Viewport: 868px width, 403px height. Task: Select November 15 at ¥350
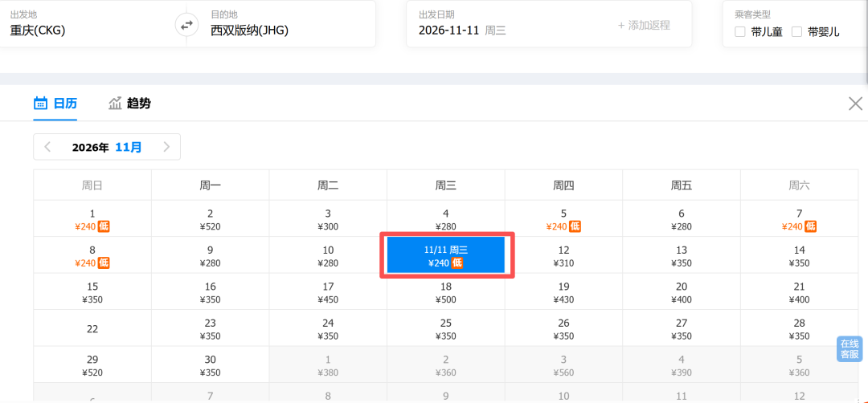[x=92, y=292]
